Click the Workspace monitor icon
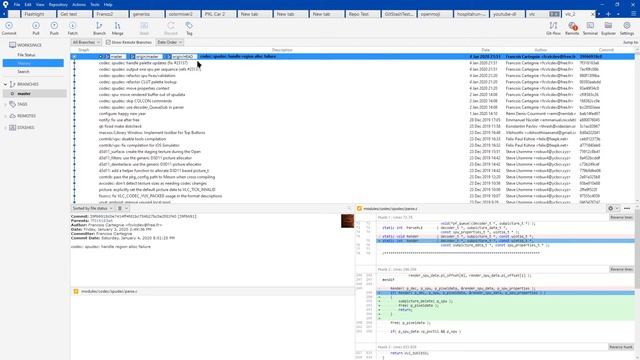This screenshot has height=360, width=640. 12,45
